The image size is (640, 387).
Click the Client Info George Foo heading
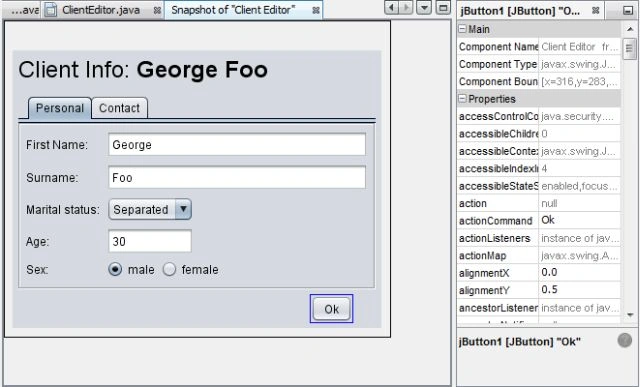click(x=143, y=70)
